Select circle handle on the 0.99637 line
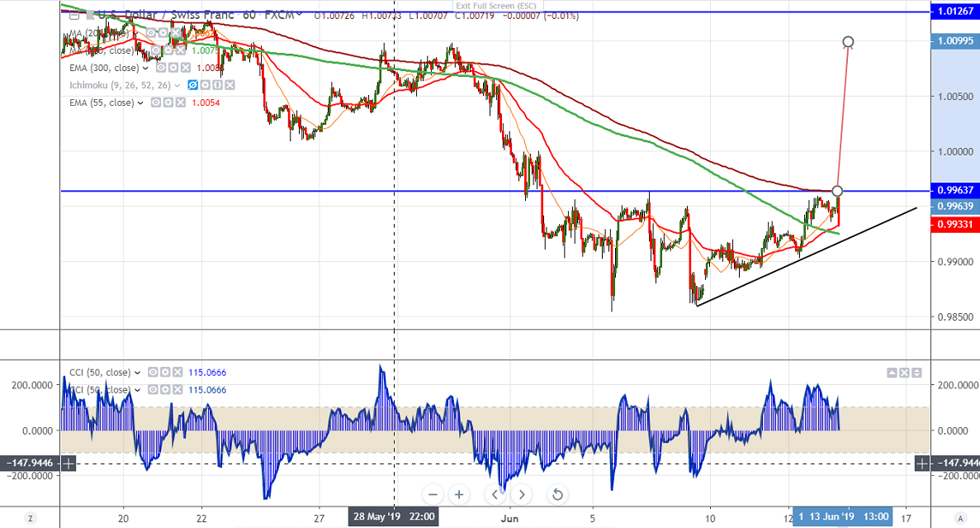 [837, 190]
